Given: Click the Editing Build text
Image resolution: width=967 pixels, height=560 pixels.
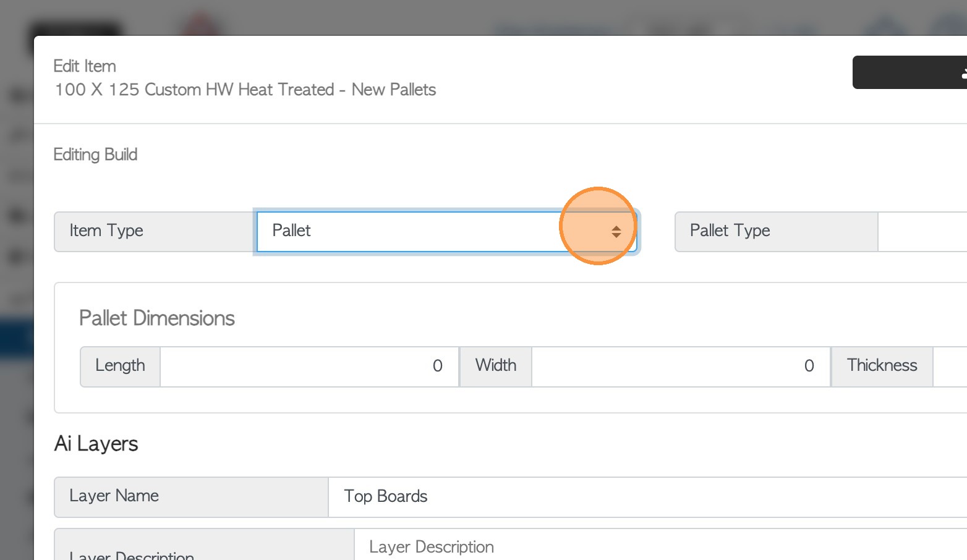Looking at the screenshot, I should pos(95,155).
